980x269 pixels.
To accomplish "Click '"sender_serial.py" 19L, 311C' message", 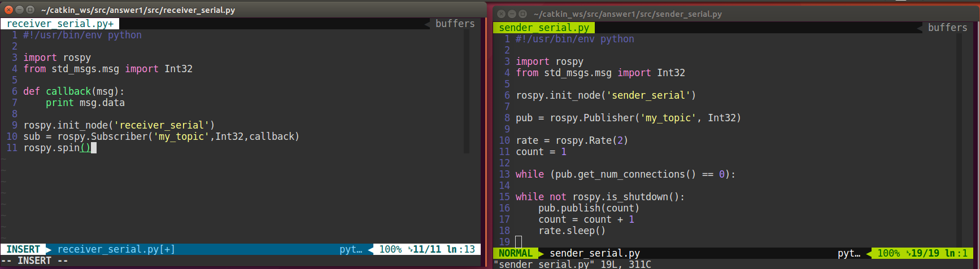I will [x=572, y=264].
